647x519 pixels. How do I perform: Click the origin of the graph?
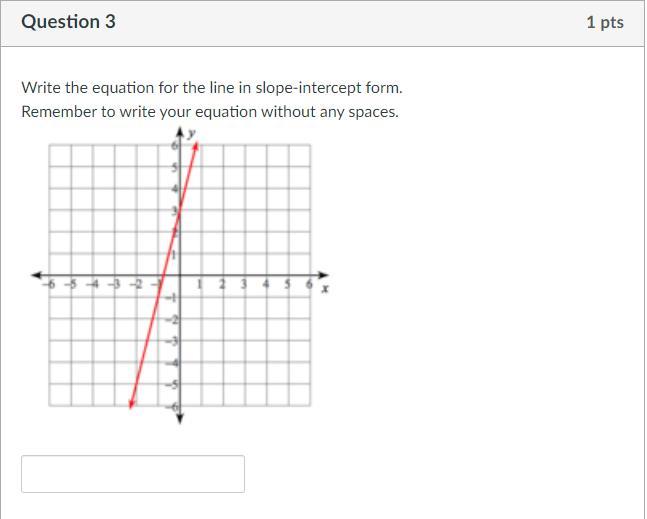point(180,275)
